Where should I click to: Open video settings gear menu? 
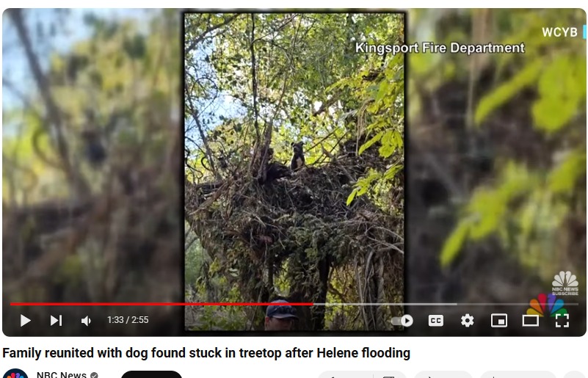[x=468, y=321]
